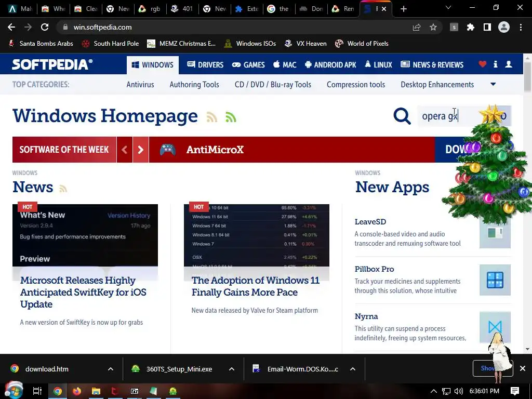Click the Softpedia search magnifier icon
The height and width of the screenshot is (399, 532).
402,116
